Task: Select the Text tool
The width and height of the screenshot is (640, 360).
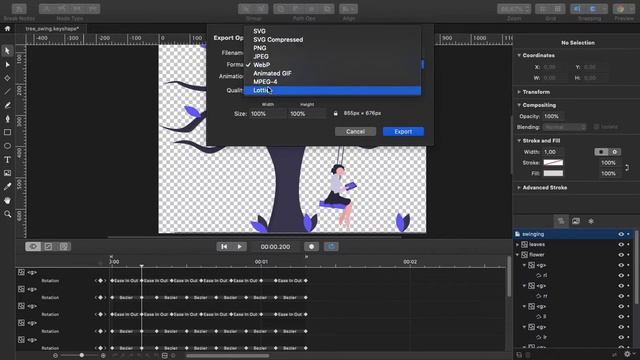Action: pos(7,160)
